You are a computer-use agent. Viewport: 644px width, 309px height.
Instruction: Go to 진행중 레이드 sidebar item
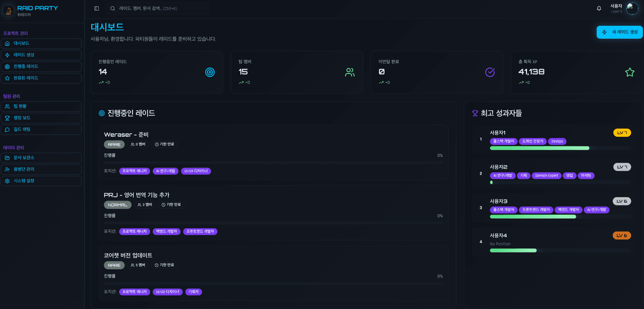click(x=42, y=67)
